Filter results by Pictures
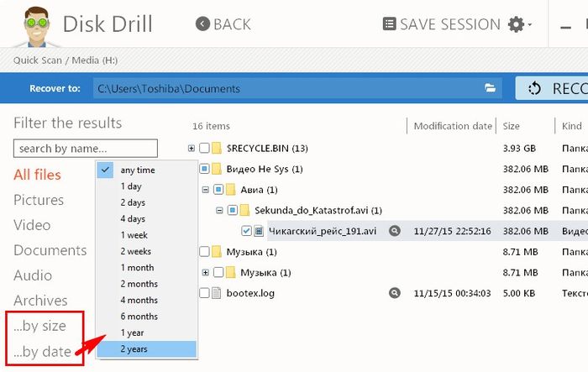The image size is (588, 372). (x=39, y=200)
